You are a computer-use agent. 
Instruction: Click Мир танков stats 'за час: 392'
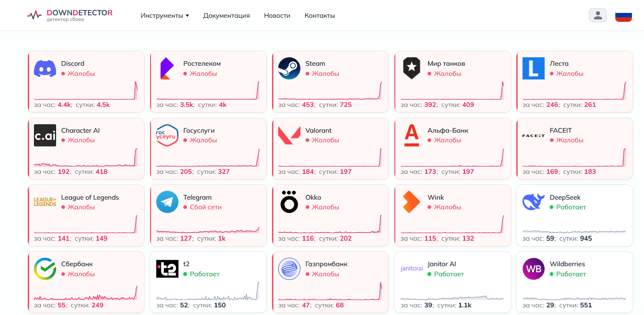pyautogui.click(x=419, y=105)
